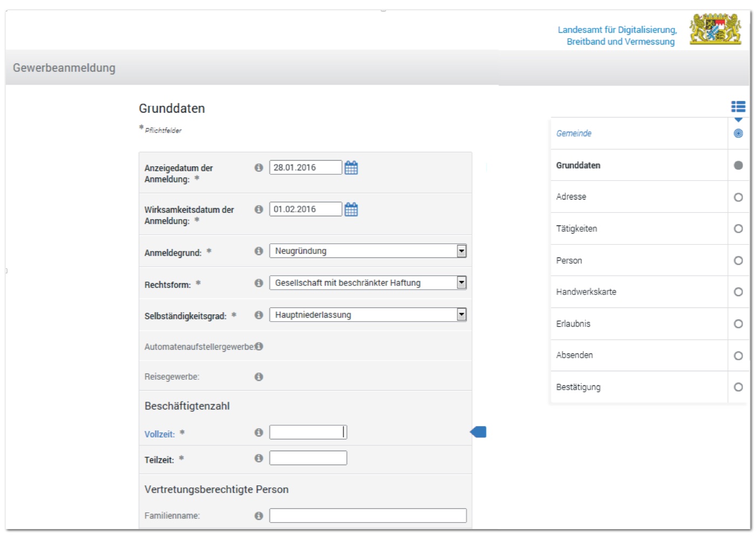Go to Handwerkskarte in step navigation
Image resolution: width=756 pixels, height=540 pixels.
click(x=586, y=292)
